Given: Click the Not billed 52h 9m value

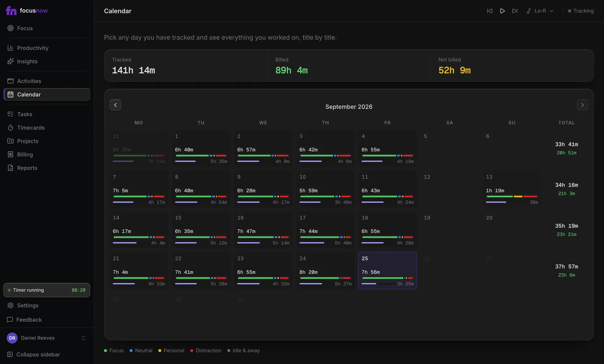Looking at the screenshot, I should click(x=455, y=70).
